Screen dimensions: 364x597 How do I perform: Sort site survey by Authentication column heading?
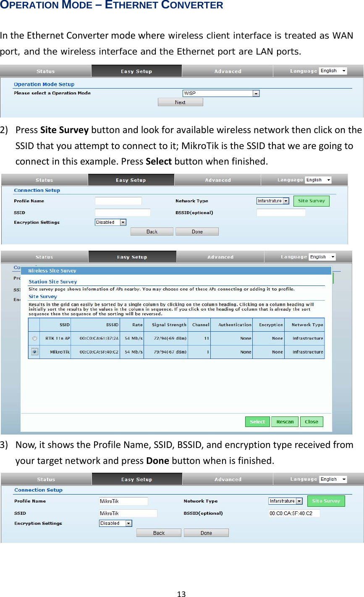point(232,325)
